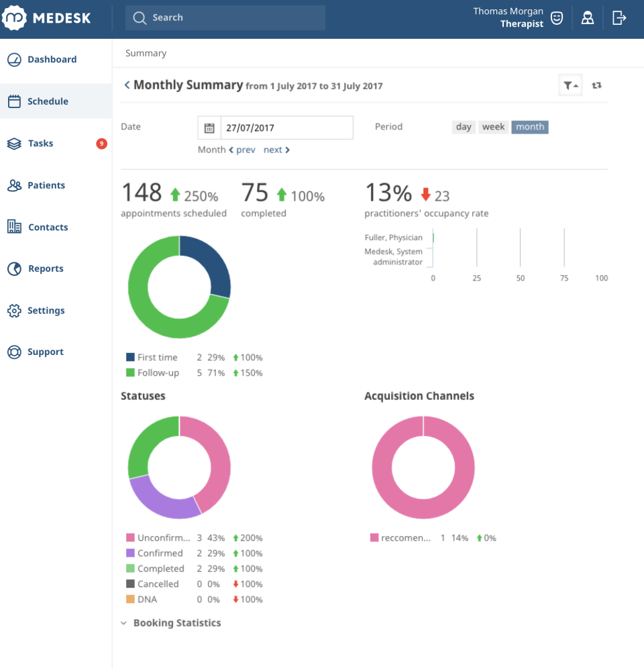Go to the next month
Image resolution: width=644 pixels, height=669 pixels.
pos(276,150)
